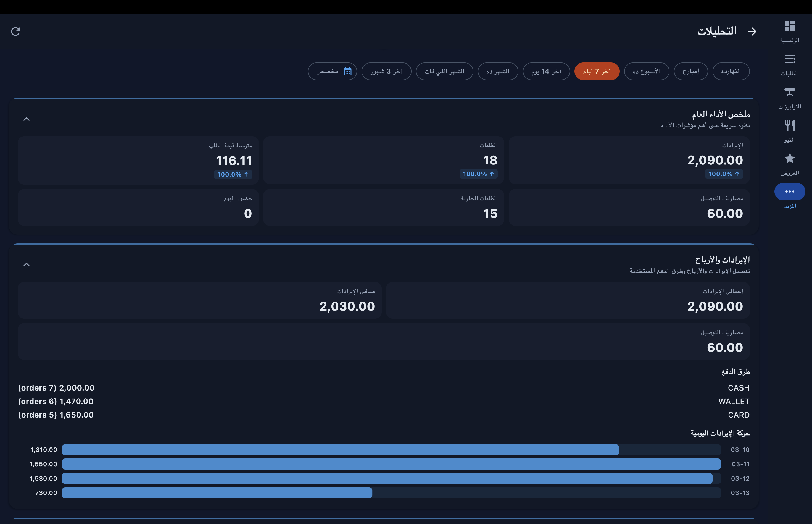The width and height of the screenshot is (812, 524).
Task: Open the المنيو menu icon
Action: [790, 125]
